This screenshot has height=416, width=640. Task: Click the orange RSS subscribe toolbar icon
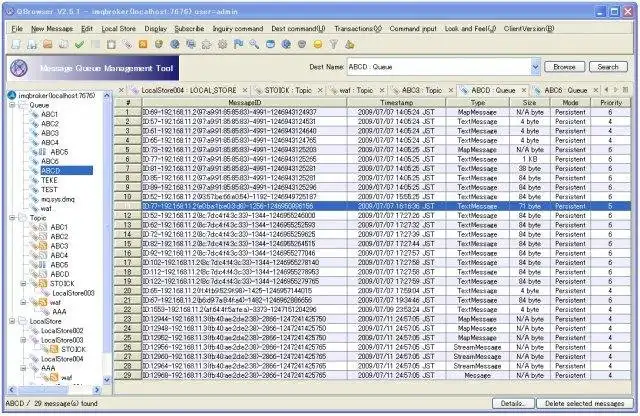click(142, 44)
